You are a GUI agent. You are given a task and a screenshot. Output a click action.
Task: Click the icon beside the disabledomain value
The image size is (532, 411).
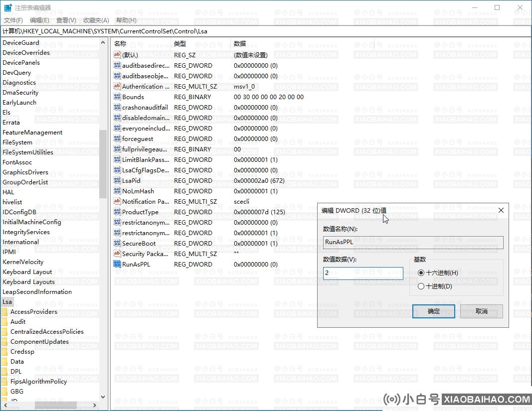click(x=117, y=118)
